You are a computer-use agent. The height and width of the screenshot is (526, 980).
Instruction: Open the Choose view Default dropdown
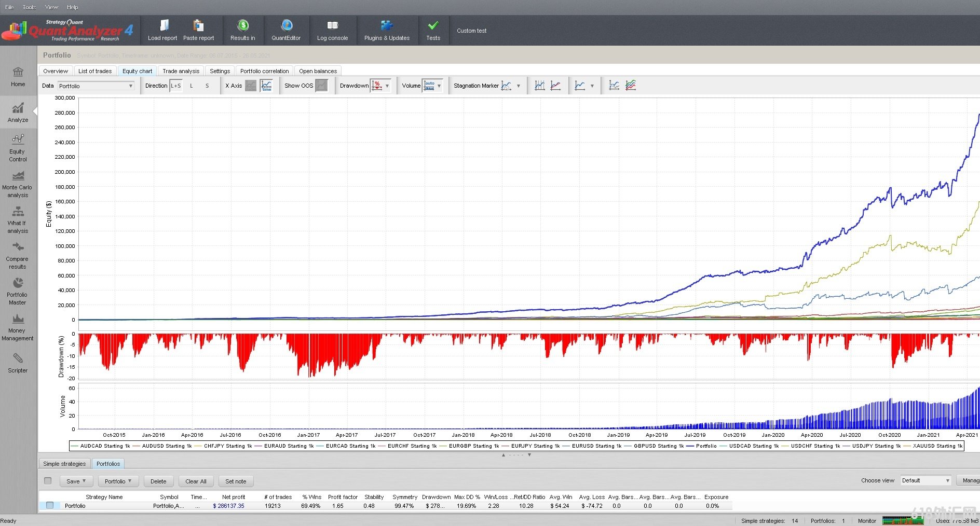pyautogui.click(x=925, y=481)
